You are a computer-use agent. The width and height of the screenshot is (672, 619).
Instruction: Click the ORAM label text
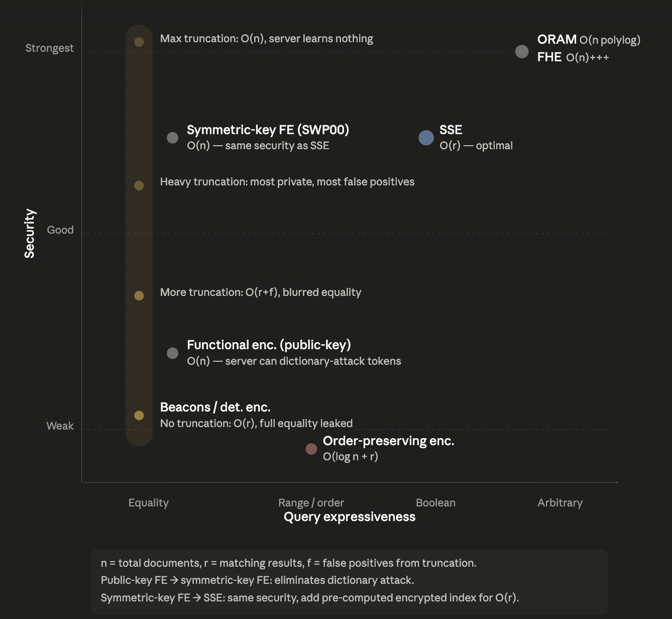[x=556, y=40]
